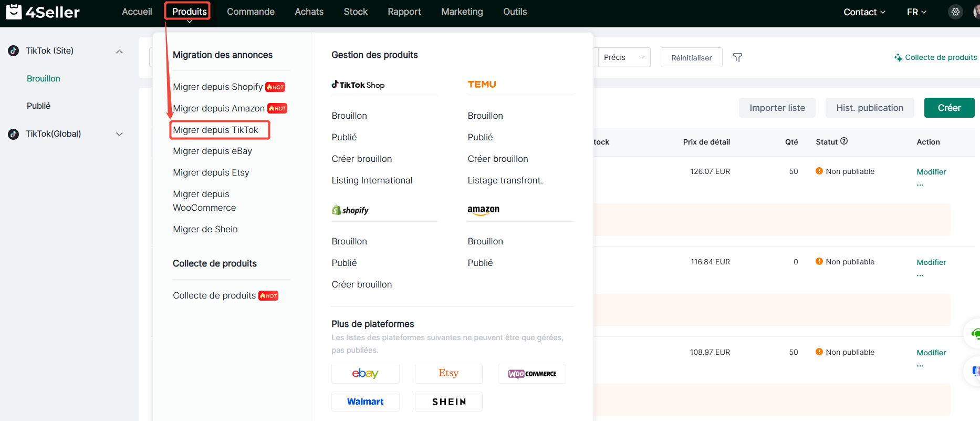Image resolution: width=980 pixels, height=421 pixels.
Task: Open TikTok Shop Créer brouillon
Action: pyautogui.click(x=362, y=159)
